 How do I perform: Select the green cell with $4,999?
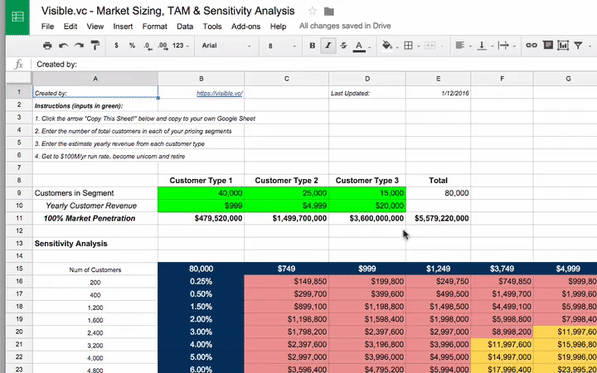tap(287, 206)
